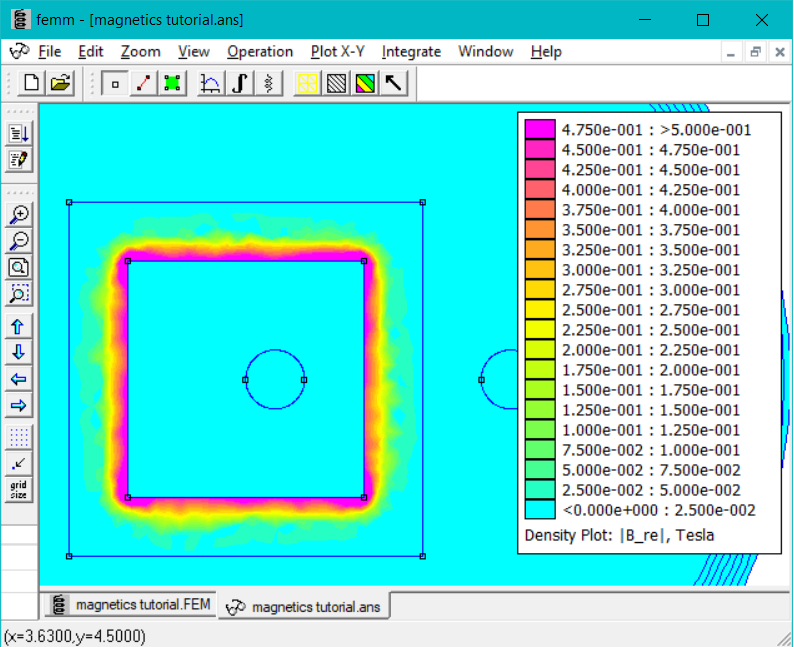Toggle the point mode button
This screenshot has width=794, height=647.
115,84
